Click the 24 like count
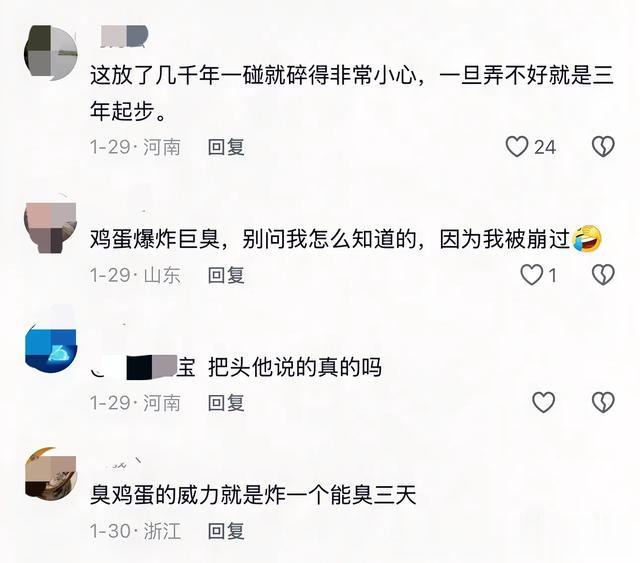 coord(545,147)
